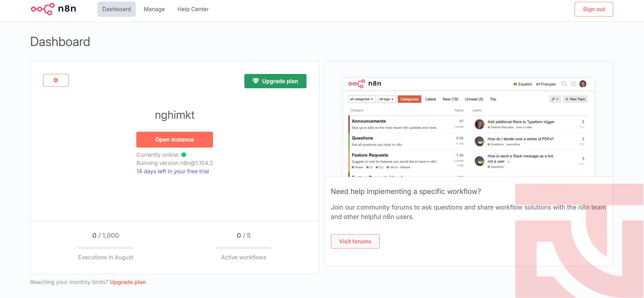
Task: Click the 'Currently online' status text
Action: [157, 155]
